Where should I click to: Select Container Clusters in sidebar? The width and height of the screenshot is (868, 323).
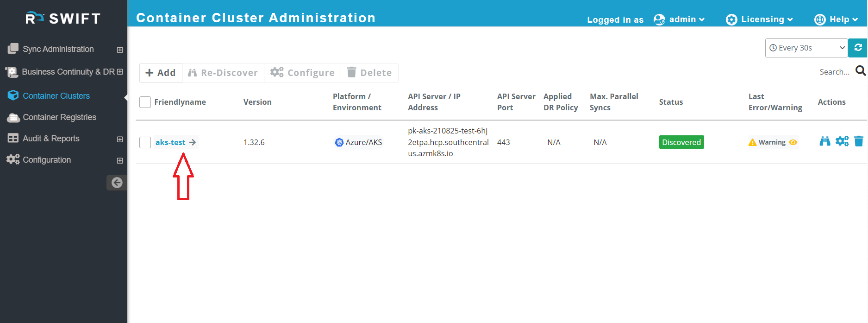56,96
